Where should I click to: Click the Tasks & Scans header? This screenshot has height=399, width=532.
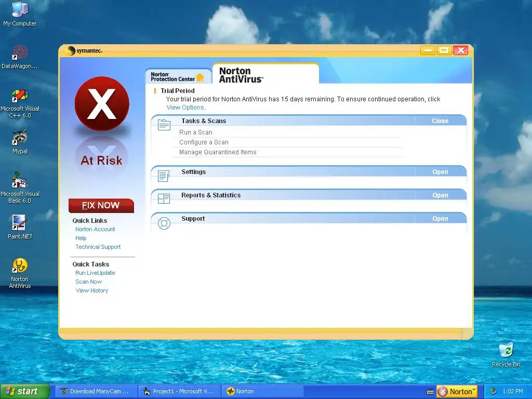pyautogui.click(x=204, y=121)
